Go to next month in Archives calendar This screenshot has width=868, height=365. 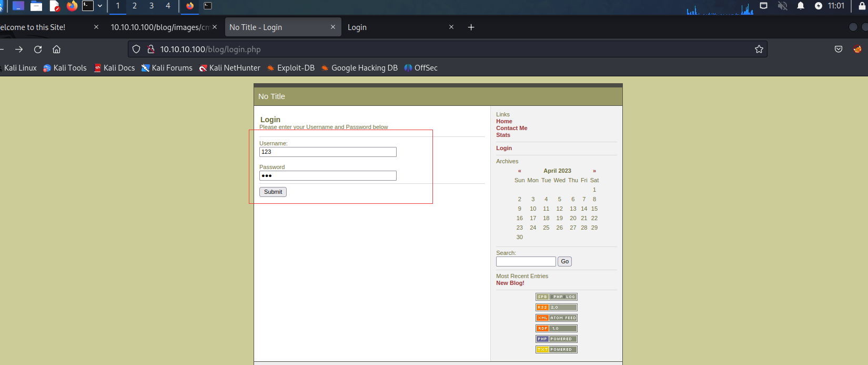(x=594, y=171)
